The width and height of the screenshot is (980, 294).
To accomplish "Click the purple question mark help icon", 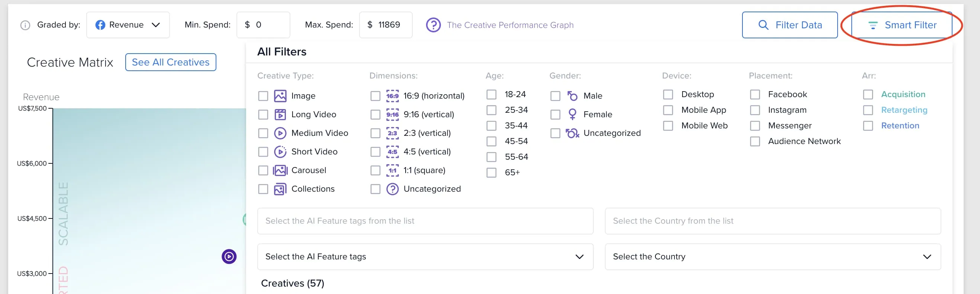I will tap(433, 25).
